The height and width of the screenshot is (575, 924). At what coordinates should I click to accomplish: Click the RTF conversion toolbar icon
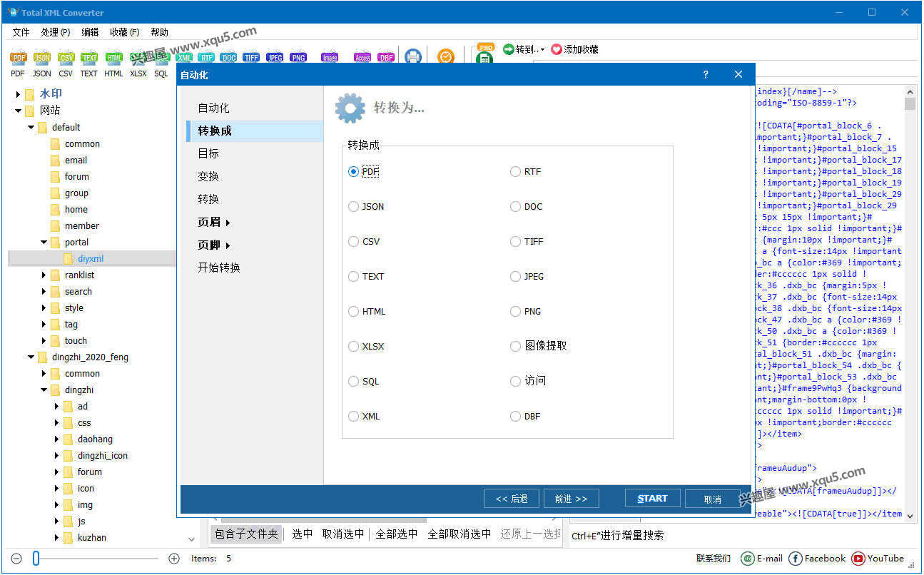[x=206, y=58]
